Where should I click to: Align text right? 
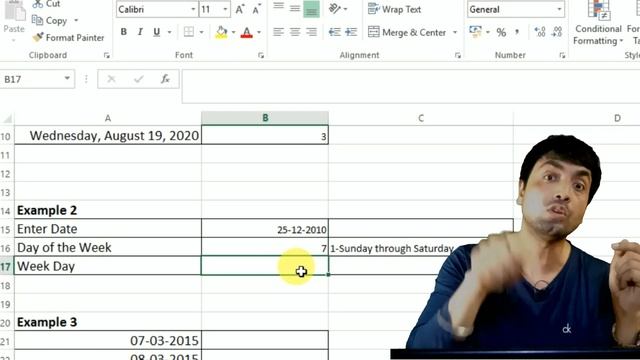(x=311, y=32)
